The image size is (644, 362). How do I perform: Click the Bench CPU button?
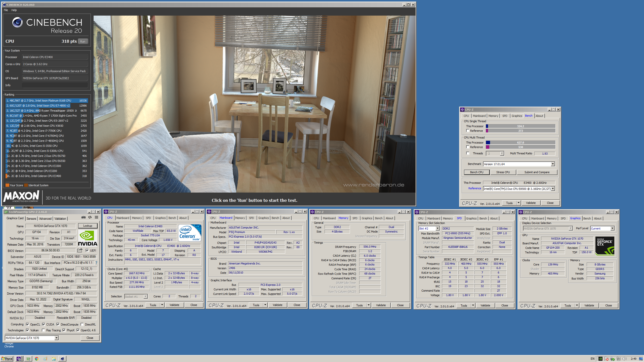[x=477, y=172]
